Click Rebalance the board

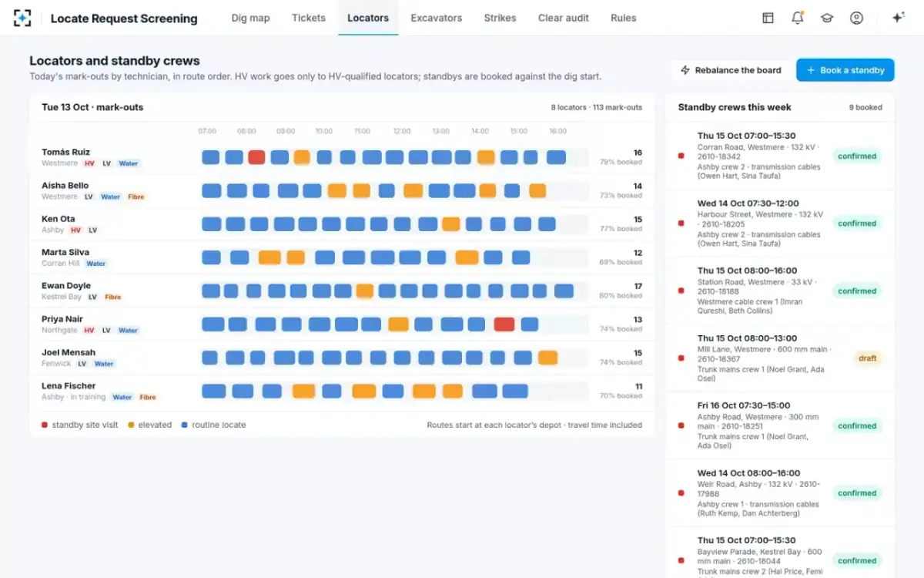pos(731,70)
